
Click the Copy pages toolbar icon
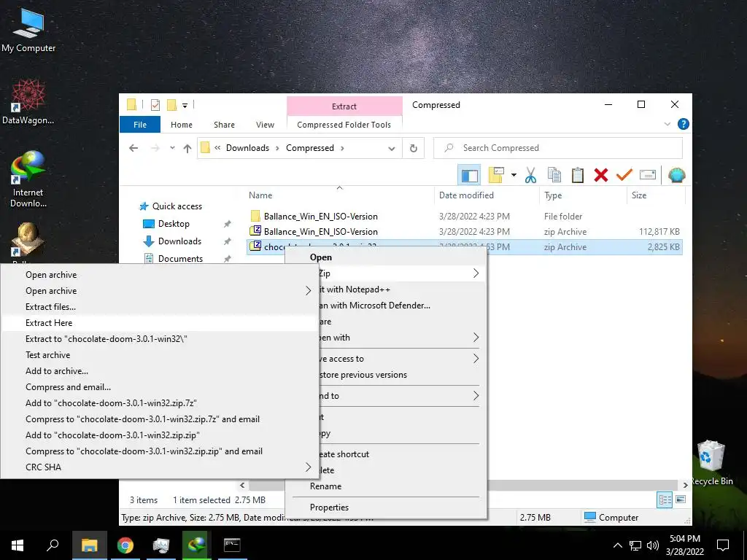tap(554, 175)
